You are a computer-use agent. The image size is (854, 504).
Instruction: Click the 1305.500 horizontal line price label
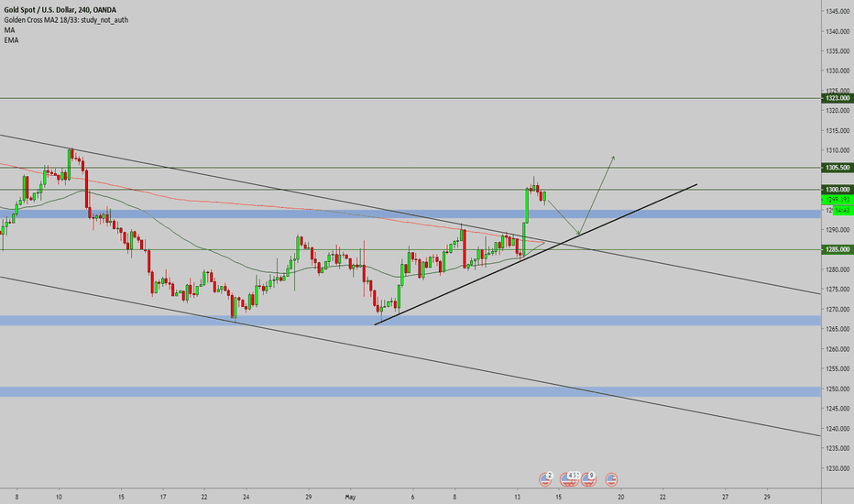(x=838, y=168)
